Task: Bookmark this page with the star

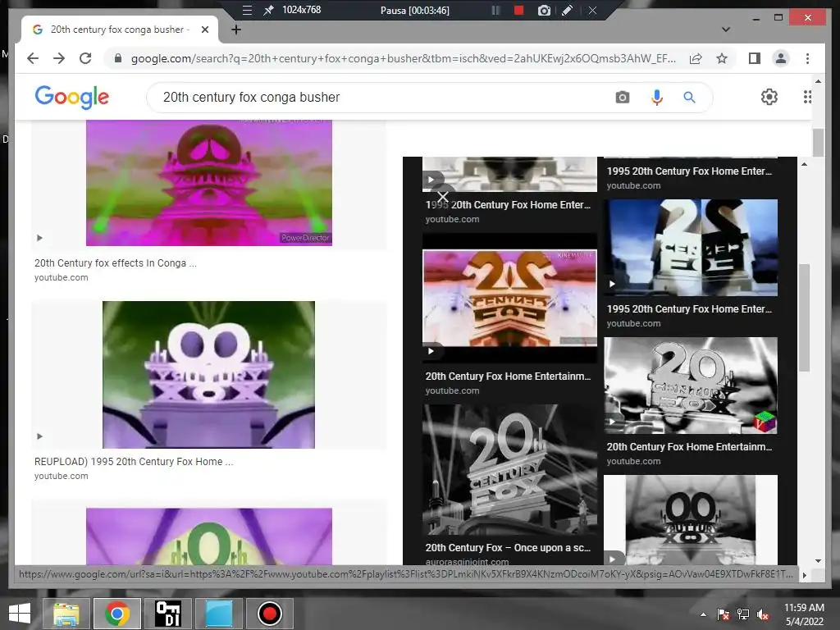Action: pyautogui.click(x=722, y=58)
